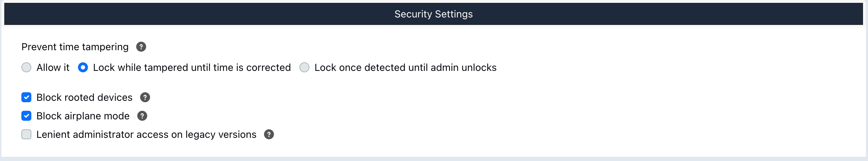
Task: Click Lenient administrator access on legacy versions text
Action: pos(146,134)
